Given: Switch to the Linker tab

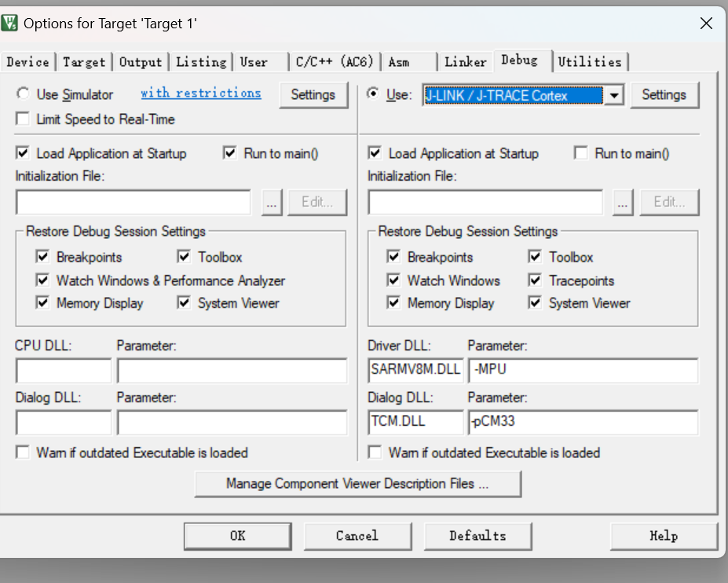Looking at the screenshot, I should pyautogui.click(x=465, y=62).
